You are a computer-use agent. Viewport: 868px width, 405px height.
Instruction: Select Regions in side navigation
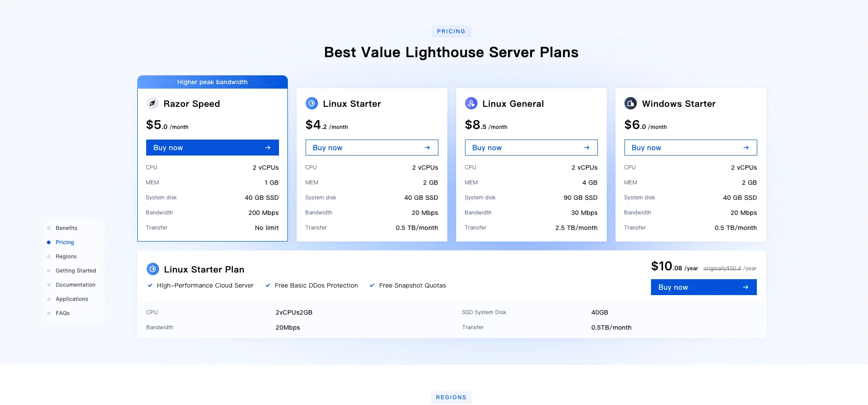[x=66, y=257]
